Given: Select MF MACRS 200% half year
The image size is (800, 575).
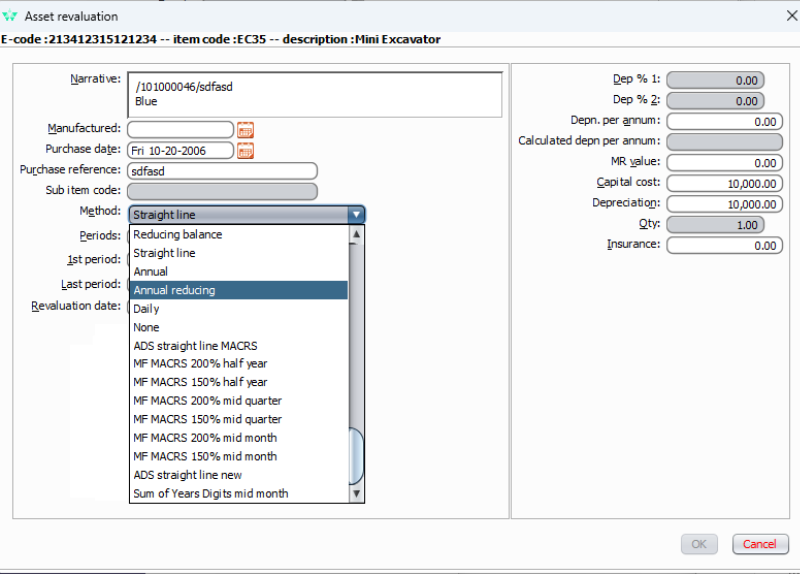Looking at the screenshot, I should pos(200,364).
